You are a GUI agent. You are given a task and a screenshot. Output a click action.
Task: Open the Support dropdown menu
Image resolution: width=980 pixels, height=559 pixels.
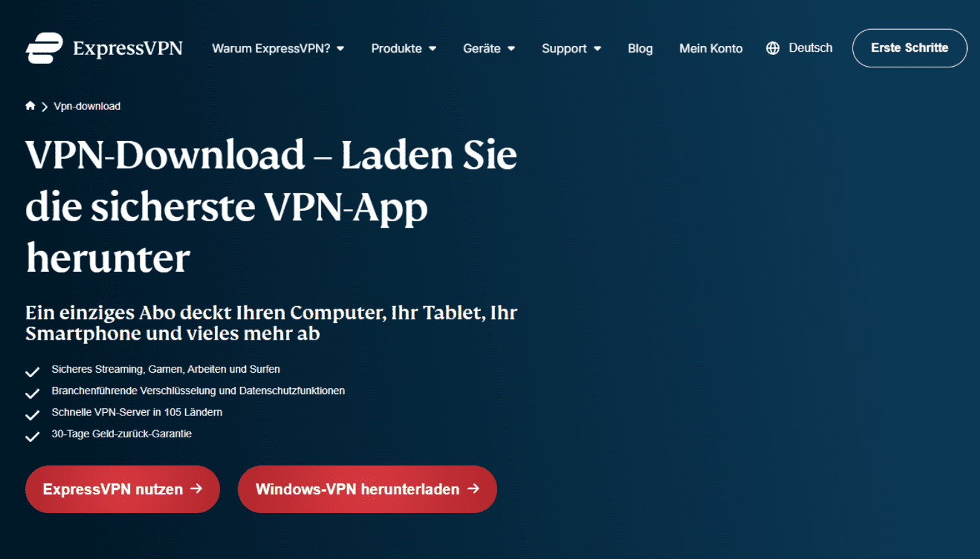(x=572, y=49)
